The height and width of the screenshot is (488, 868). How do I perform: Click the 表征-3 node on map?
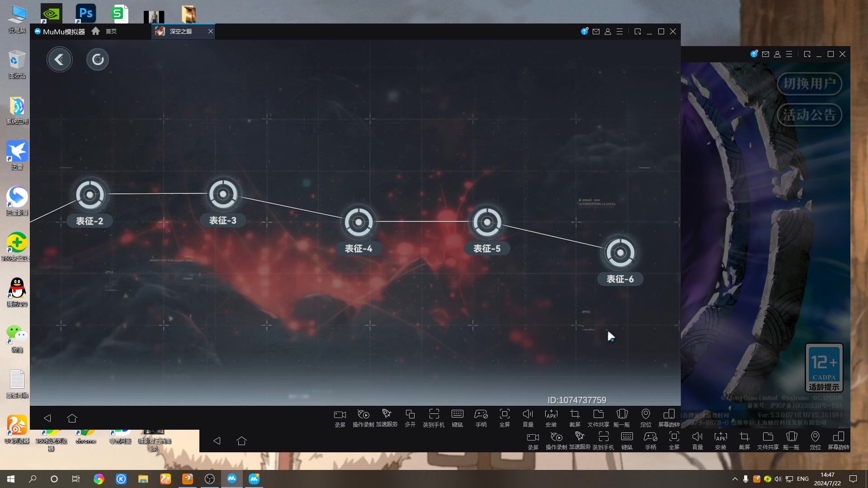click(x=222, y=193)
